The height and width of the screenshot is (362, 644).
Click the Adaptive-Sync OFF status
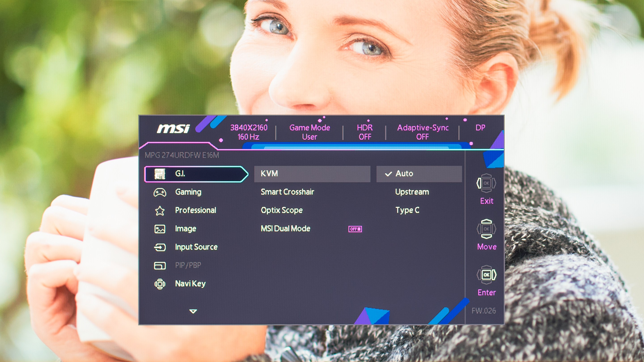click(422, 132)
